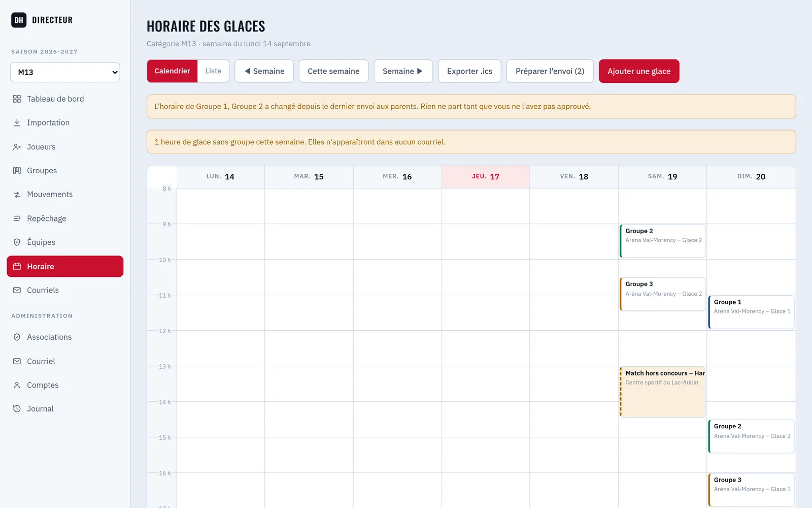812x508 pixels.
Task: Click the DH Directeur logo icon
Action: click(x=19, y=20)
